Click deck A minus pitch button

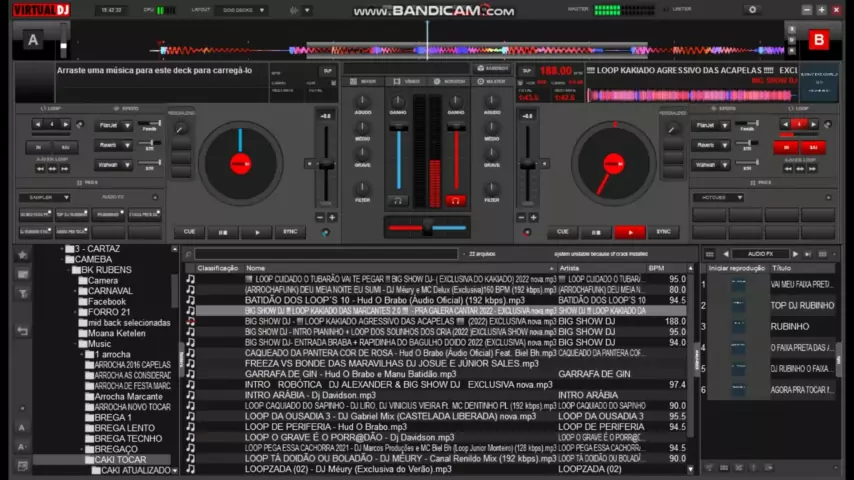pyautogui.click(x=320, y=217)
